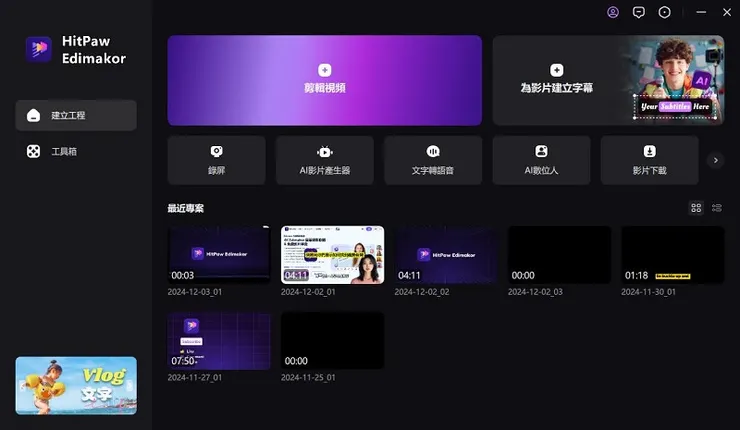Minimize the Edimakor window
The height and width of the screenshot is (430, 740).
pyautogui.click(x=701, y=12)
